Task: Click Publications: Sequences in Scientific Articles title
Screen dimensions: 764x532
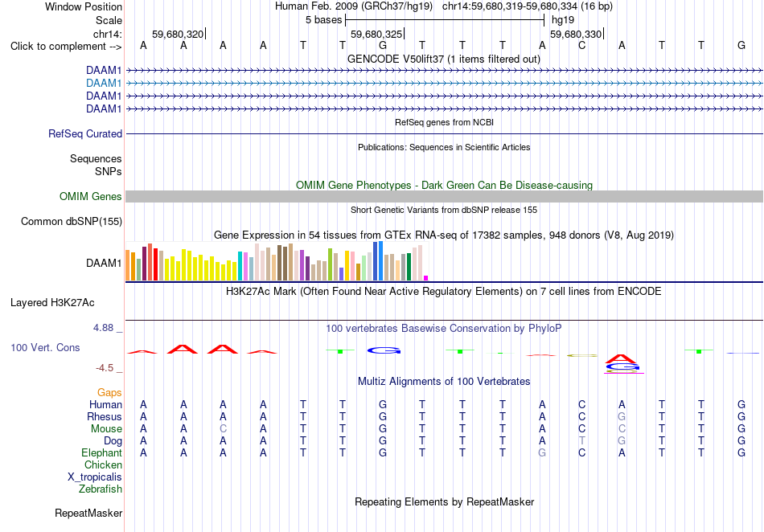Action: click(444, 148)
